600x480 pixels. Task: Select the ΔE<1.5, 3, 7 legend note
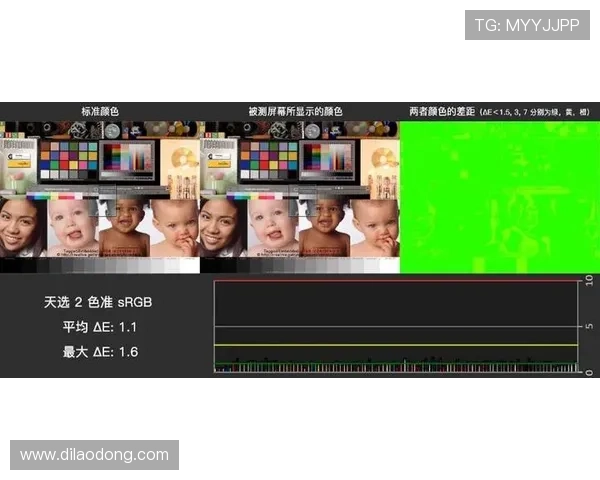tap(535, 112)
